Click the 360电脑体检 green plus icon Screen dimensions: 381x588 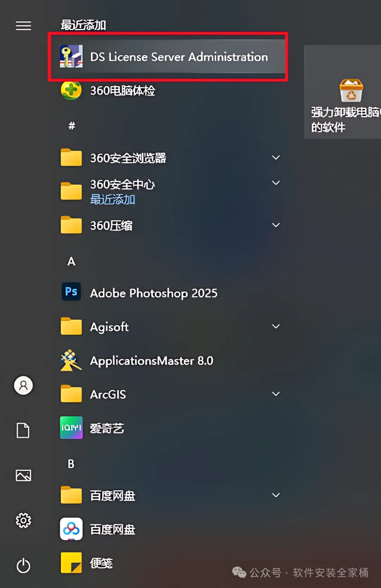(x=71, y=90)
